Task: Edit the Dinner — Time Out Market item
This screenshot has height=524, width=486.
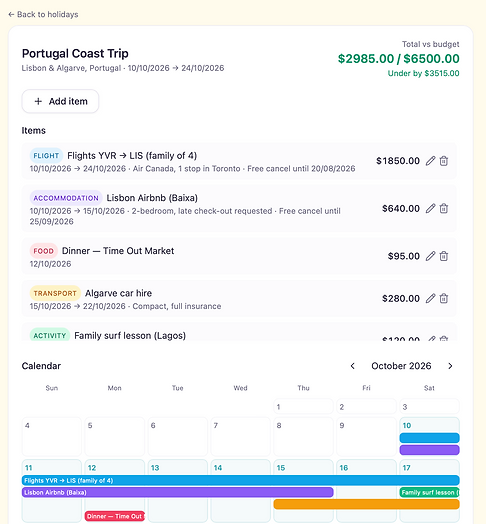Action: (431, 256)
